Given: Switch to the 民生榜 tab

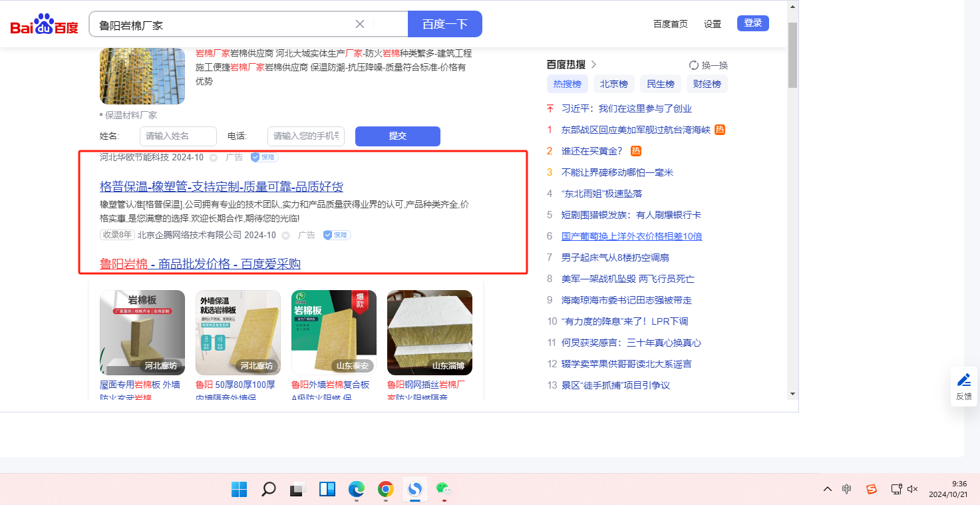Looking at the screenshot, I should click(661, 84).
